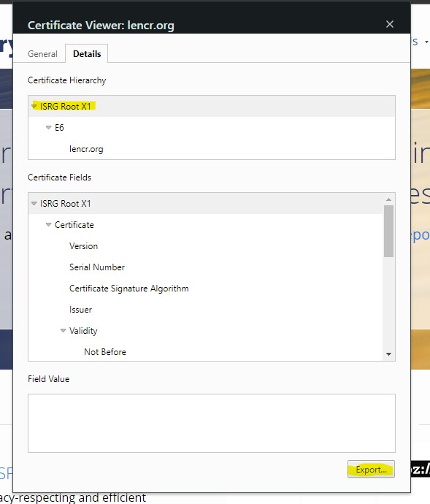Collapse the E6 hierarchy node arrow
430x504 pixels.
pos(48,128)
